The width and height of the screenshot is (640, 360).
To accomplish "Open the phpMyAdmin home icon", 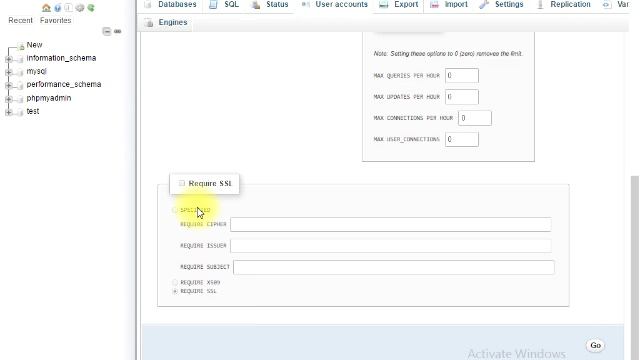I will coord(46,8).
